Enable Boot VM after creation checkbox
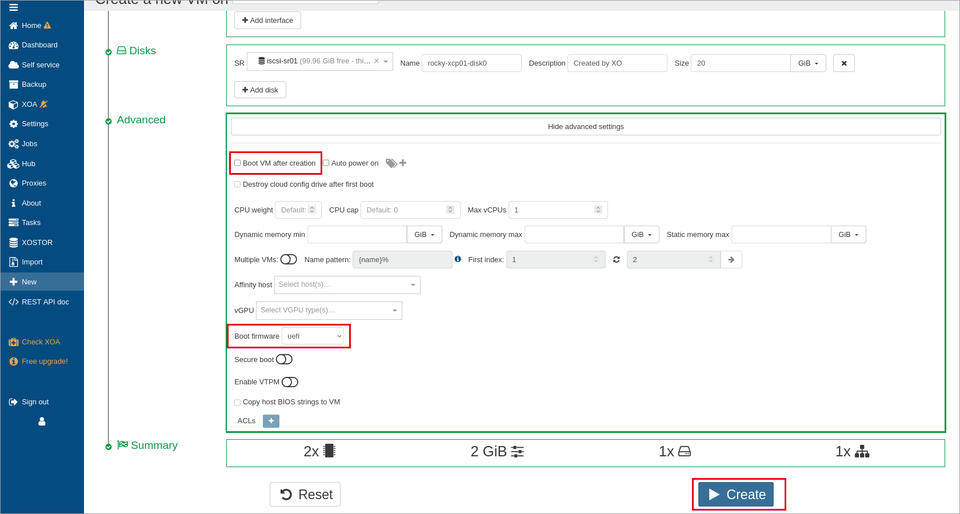This screenshot has width=960, height=514. (x=238, y=163)
